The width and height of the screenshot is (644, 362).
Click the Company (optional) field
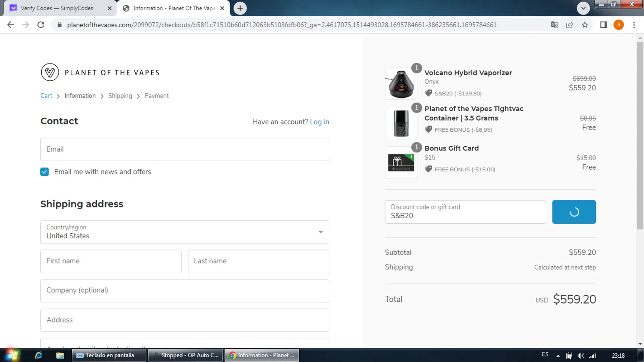pos(185,291)
